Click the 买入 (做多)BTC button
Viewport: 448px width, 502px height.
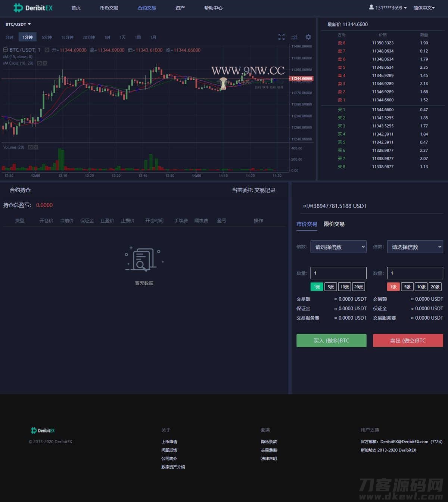[x=331, y=341]
